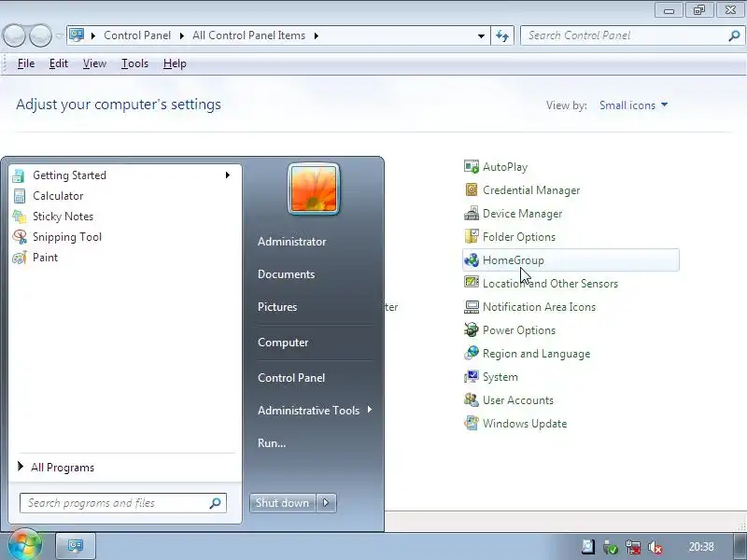Viewport: 747px width, 560px height.
Task: Open Documents from Start menu
Action: tap(286, 274)
